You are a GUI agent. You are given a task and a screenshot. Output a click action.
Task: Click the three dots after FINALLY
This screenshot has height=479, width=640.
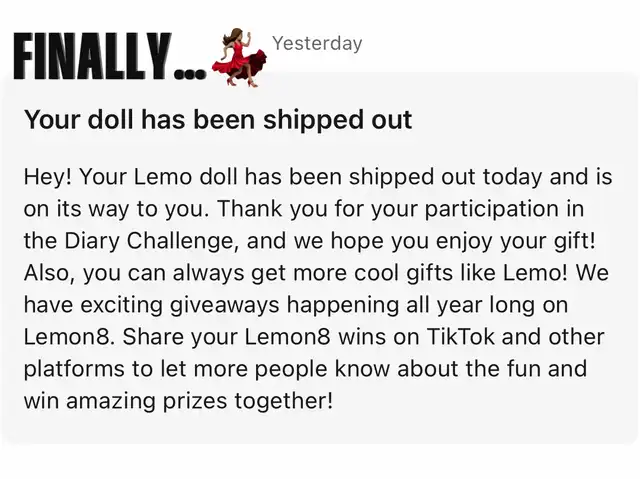[189, 74]
